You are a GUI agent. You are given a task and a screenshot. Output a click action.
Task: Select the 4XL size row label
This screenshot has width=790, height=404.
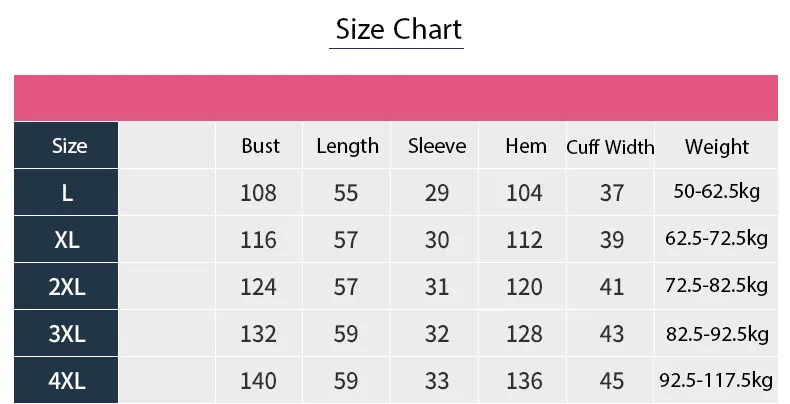pos(67,381)
